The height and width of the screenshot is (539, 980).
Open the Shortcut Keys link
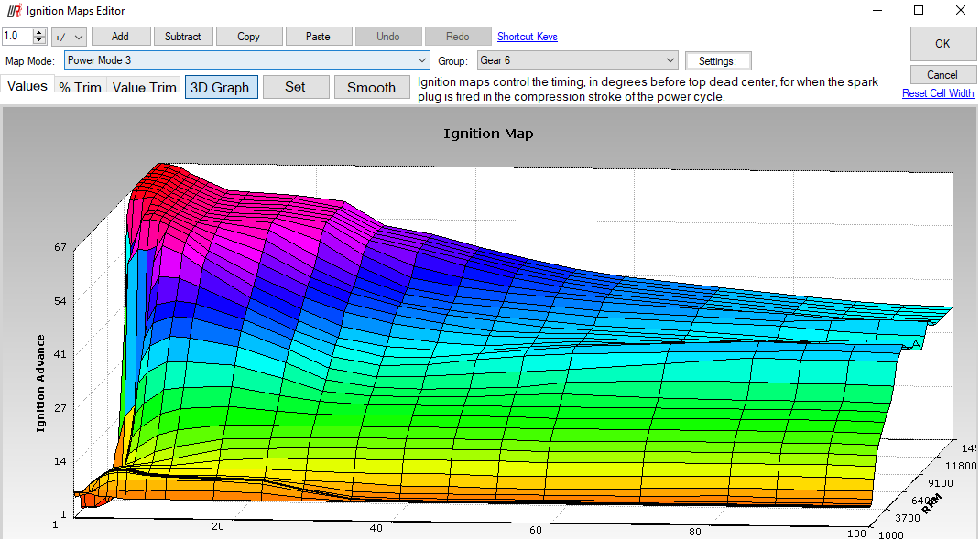(x=527, y=37)
